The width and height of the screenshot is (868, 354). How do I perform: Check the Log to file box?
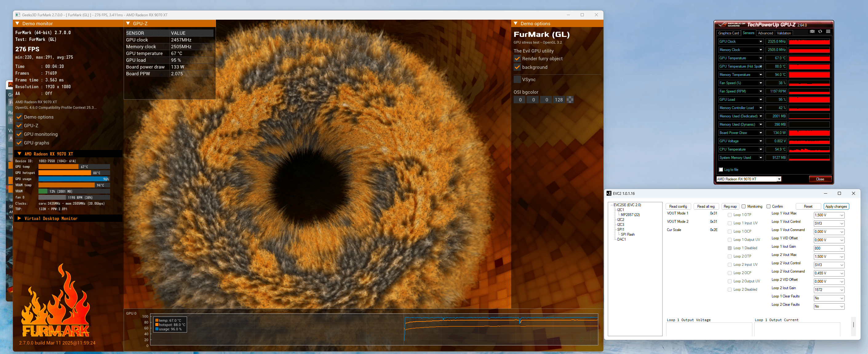pos(721,170)
